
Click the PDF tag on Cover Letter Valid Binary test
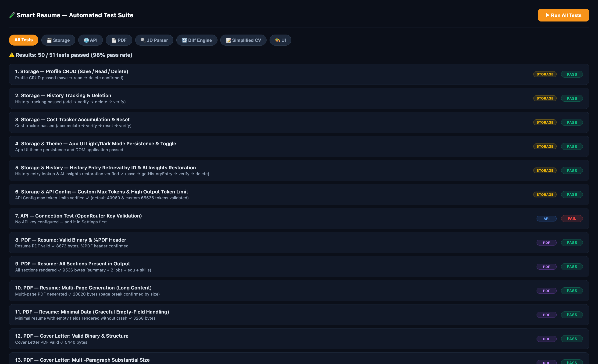tap(547, 339)
